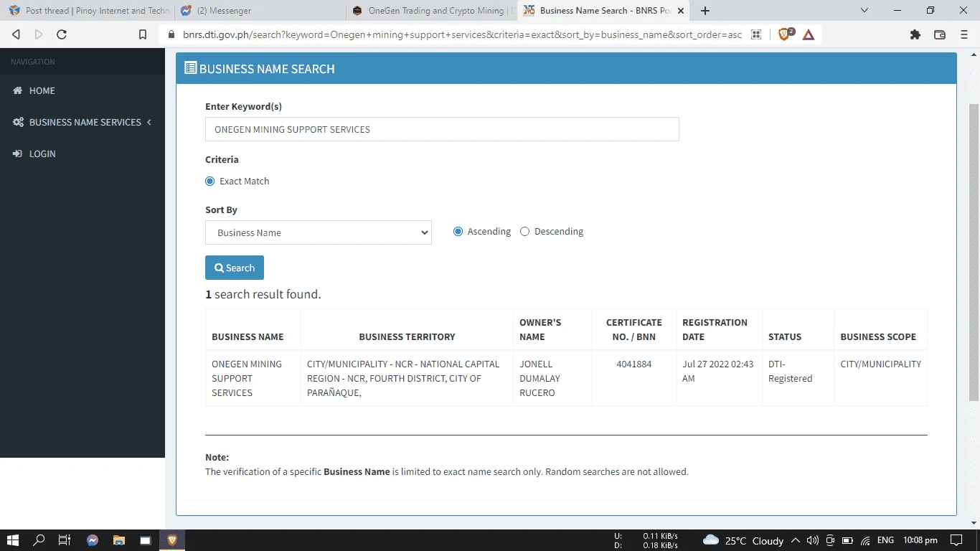The image size is (980, 551).
Task: Open the volume control tray icon
Action: click(813, 540)
